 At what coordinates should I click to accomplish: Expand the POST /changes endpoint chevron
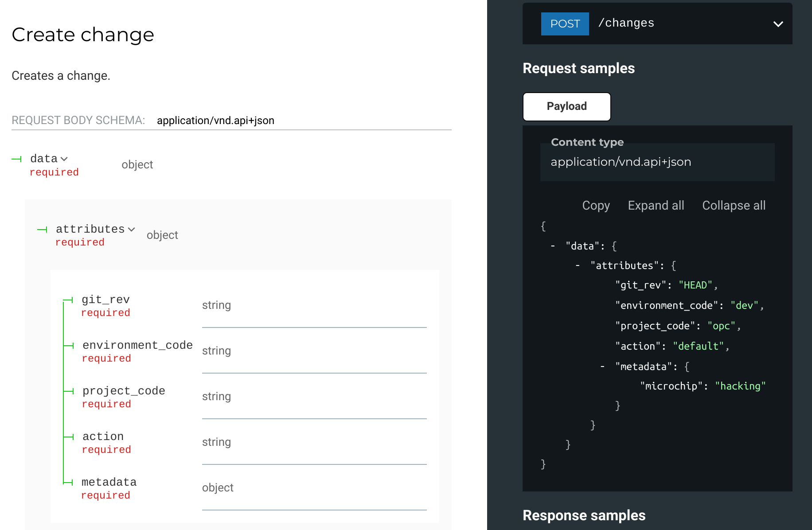coord(778,24)
